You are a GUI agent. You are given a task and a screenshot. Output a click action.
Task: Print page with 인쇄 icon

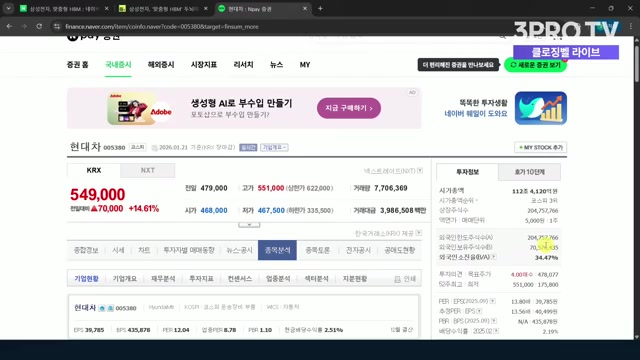pos(405,279)
